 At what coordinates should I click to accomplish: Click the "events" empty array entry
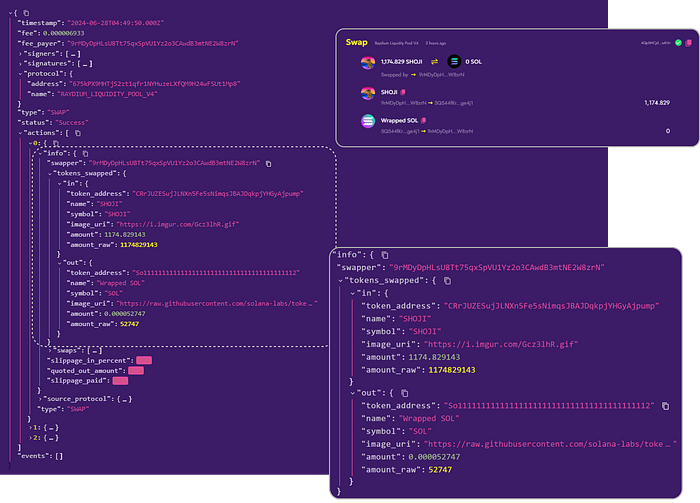coord(40,456)
